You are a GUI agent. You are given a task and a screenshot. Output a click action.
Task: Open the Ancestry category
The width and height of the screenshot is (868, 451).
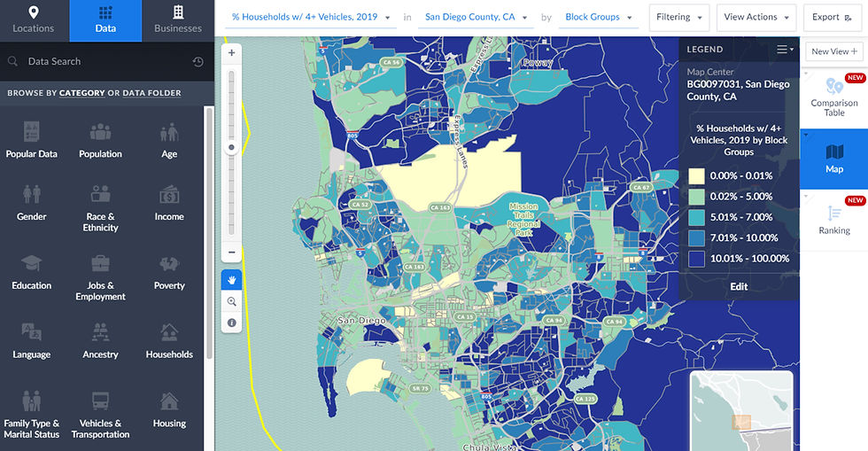(100, 341)
